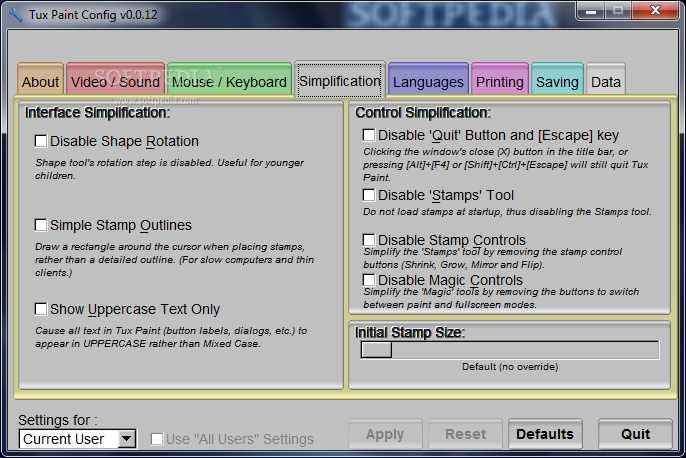
Task: Open the Data tab
Action: [606, 79]
